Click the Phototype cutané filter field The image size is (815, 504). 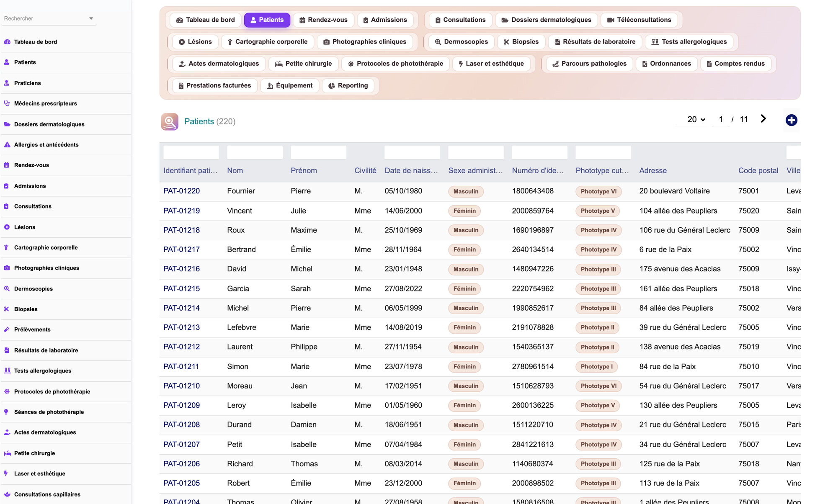coord(603,152)
